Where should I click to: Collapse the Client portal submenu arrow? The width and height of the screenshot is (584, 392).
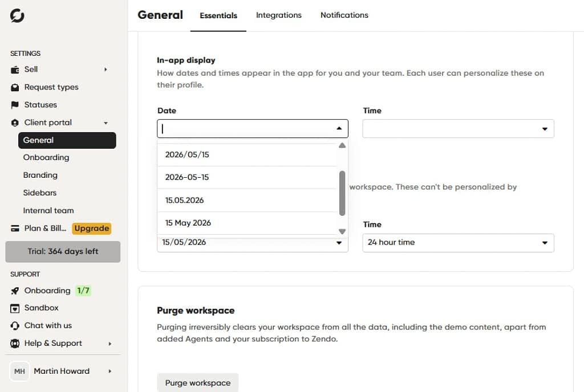pyautogui.click(x=106, y=122)
